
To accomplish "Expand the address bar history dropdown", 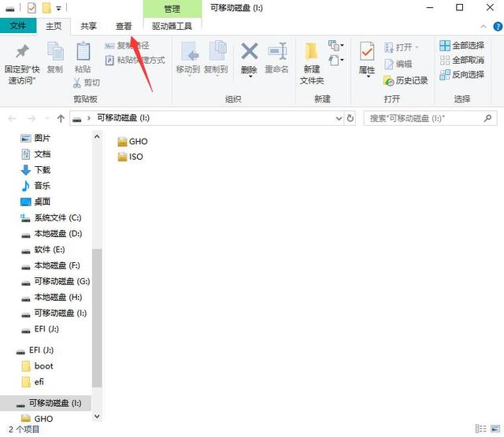I will coord(338,118).
